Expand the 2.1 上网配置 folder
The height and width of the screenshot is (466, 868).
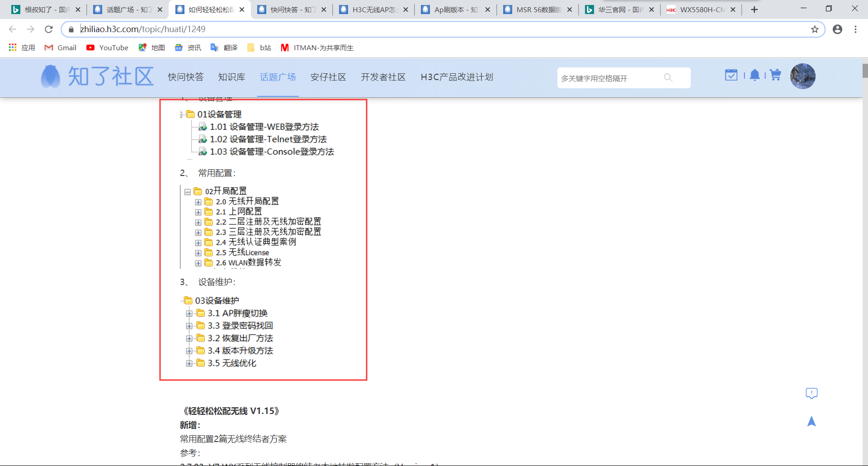pos(198,212)
